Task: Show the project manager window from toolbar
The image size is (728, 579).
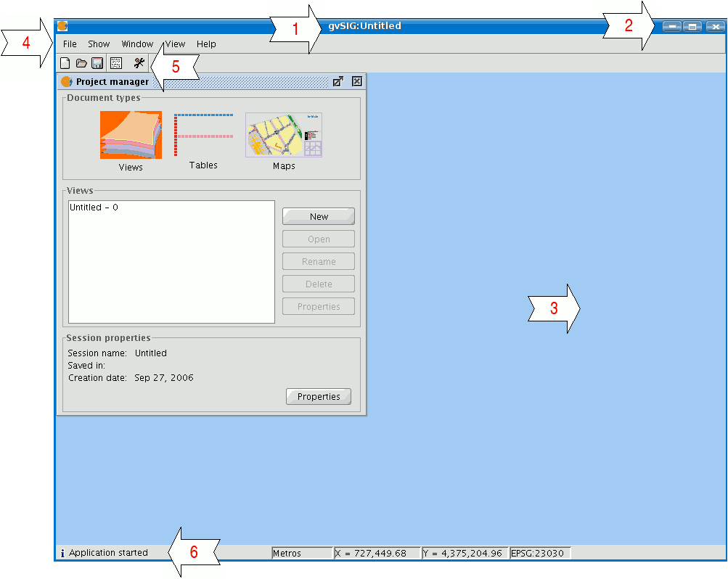Action: (116, 63)
